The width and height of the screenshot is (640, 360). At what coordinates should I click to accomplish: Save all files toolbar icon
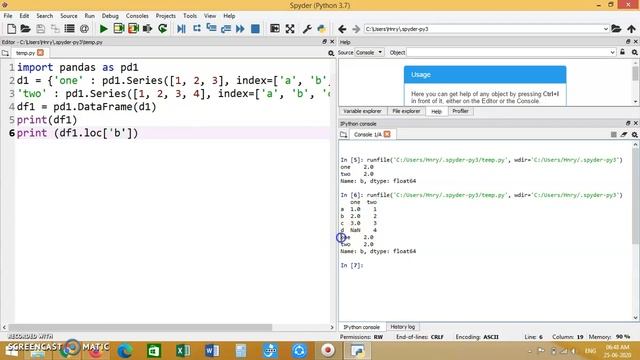(55, 29)
